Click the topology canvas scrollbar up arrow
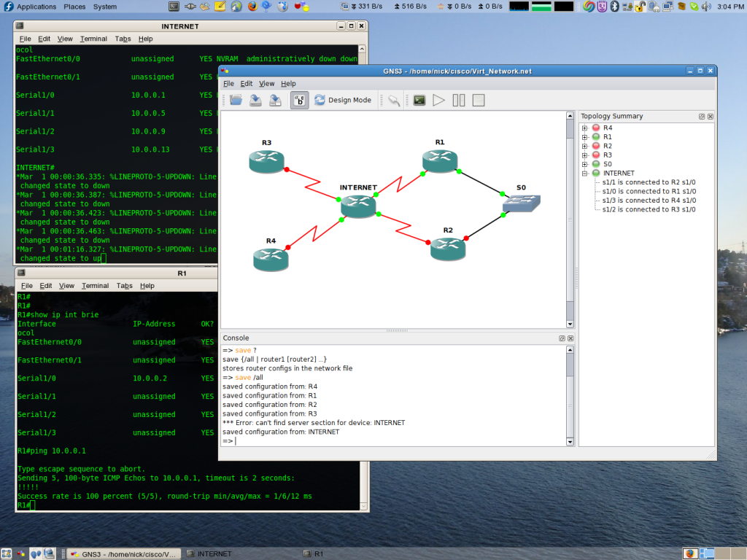 pos(570,116)
